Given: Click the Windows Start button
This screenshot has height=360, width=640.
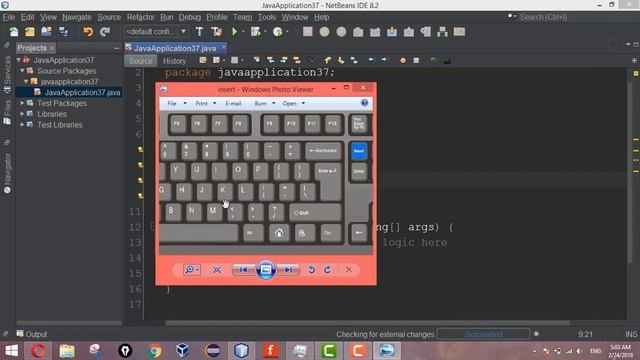Looking at the screenshot, I should 11,351.
